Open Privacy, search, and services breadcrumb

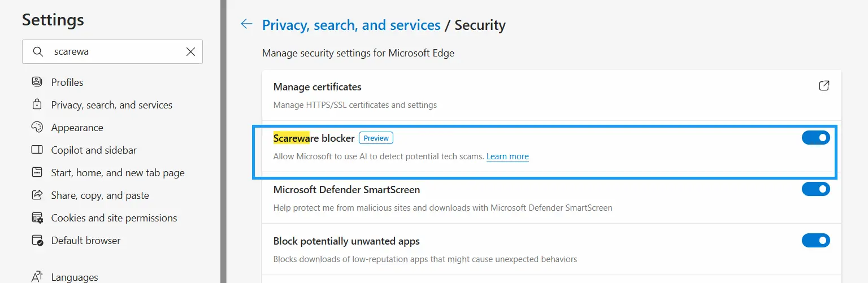click(351, 25)
